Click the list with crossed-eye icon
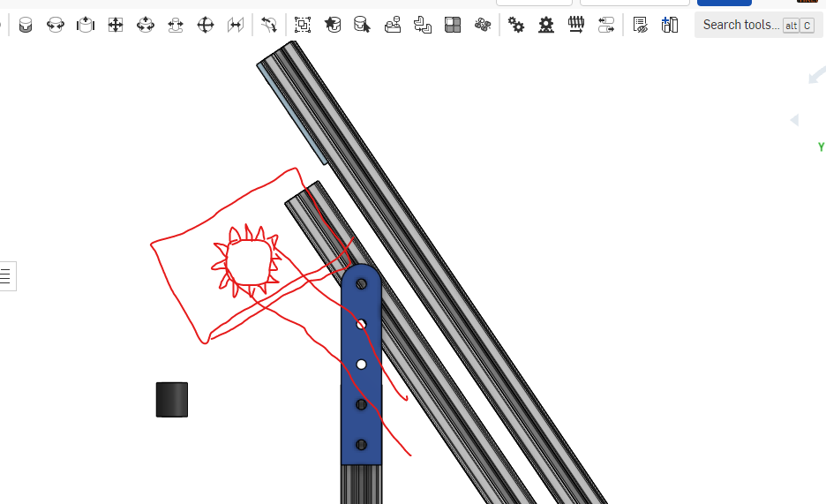Image resolution: width=826 pixels, height=504 pixels. coord(640,25)
